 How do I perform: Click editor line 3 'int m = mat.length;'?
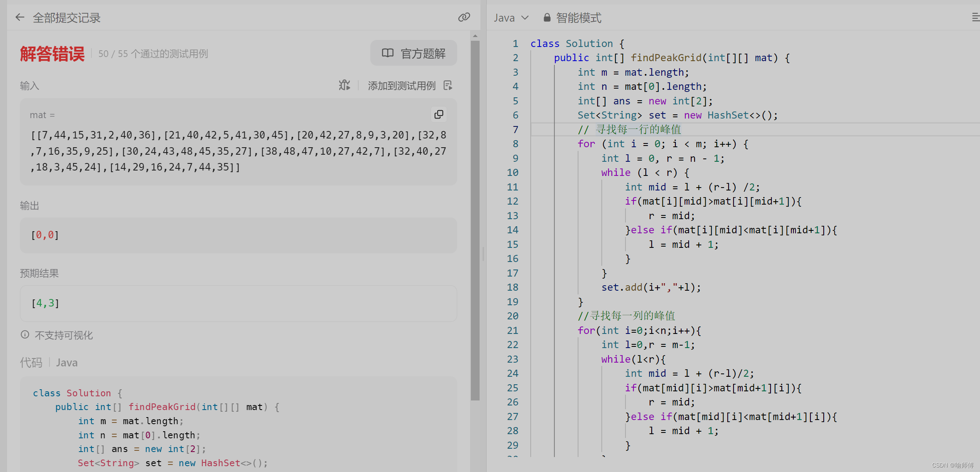[633, 72]
